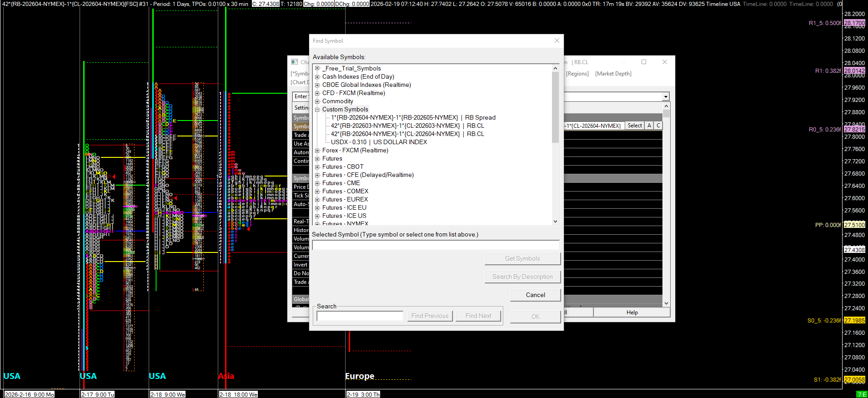Image resolution: width=868 pixels, height=398 pixels.
Task: Confirm with the OK button
Action: coord(535,317)
